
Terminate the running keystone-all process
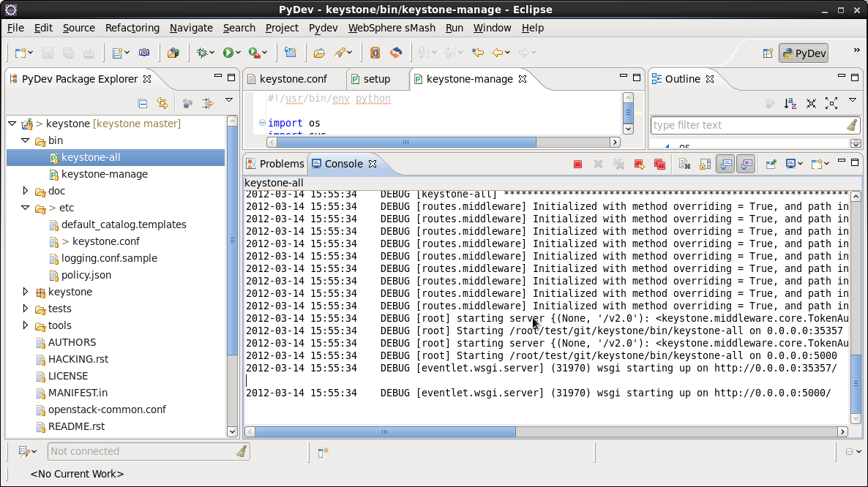pyautogui.click(x=577, y=165)
